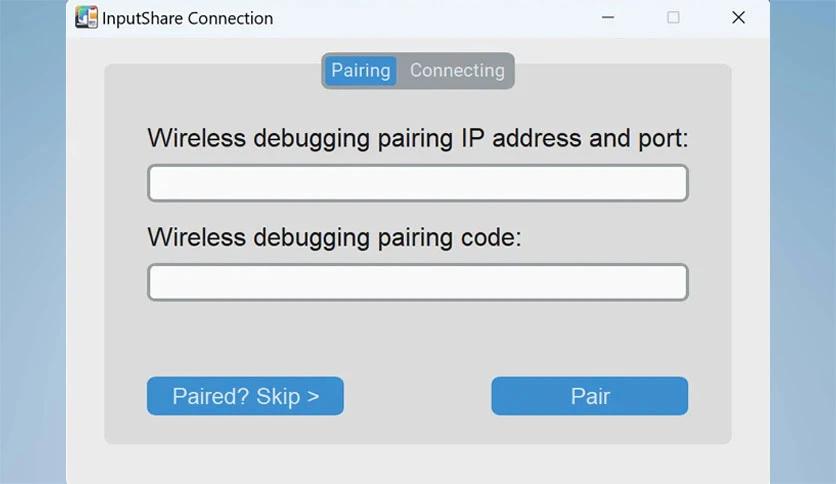Open the Connecting section of the tab switcher
Screen dimensions: 836x484
pyautogui.click(x=457, y=70)
